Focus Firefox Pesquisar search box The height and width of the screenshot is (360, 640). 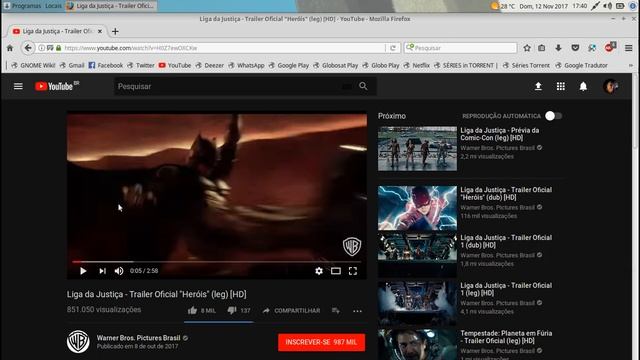[x=460, y=48]
